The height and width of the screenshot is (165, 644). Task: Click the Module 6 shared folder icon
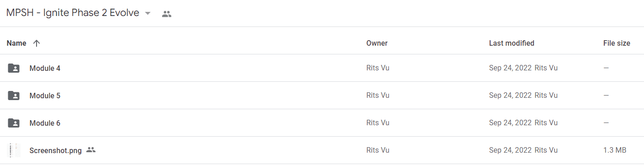14,123
